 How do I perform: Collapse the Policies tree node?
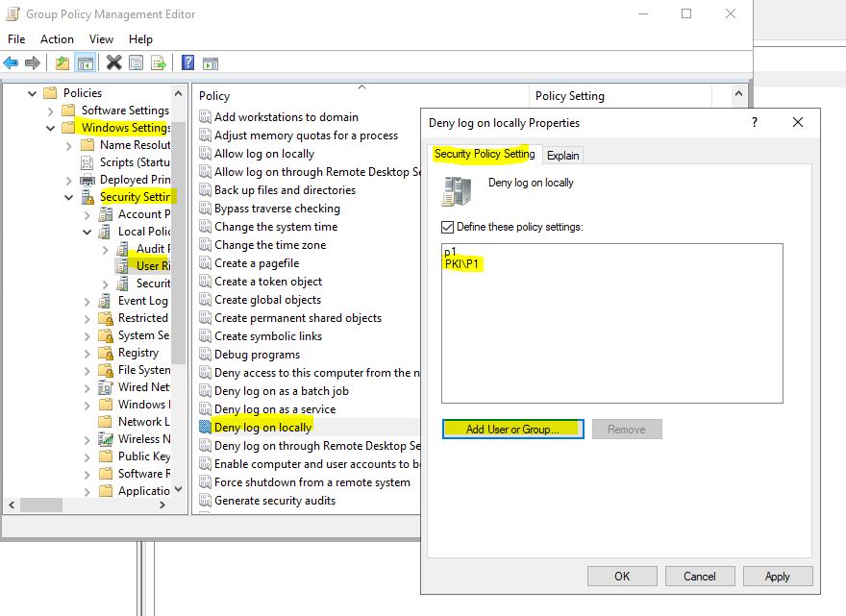32,93
